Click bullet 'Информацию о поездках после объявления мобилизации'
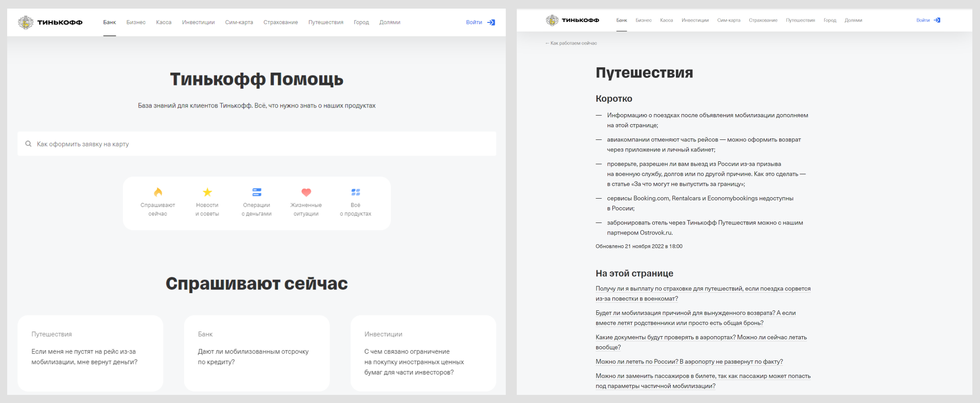Viewport: 980px width, 403px height. click(x=708, y=120)
